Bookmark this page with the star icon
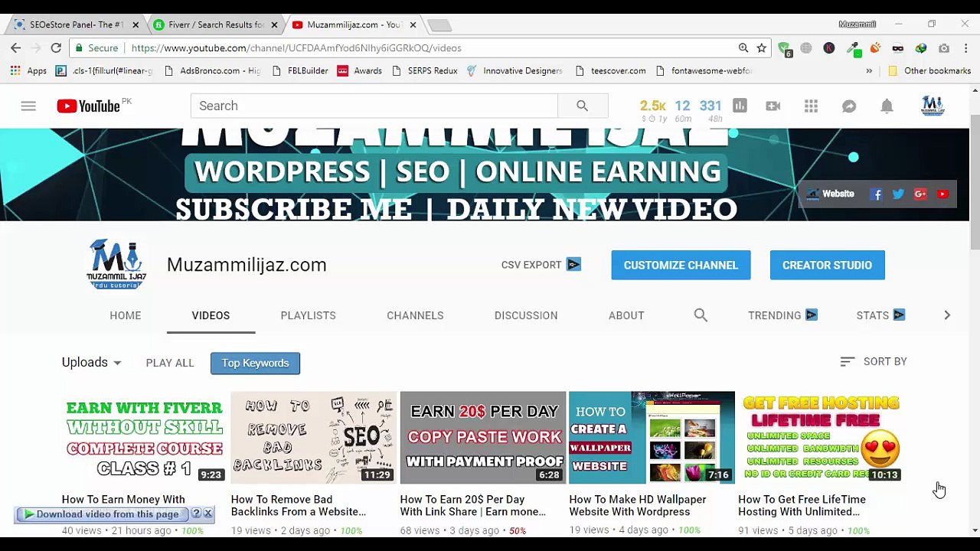The image size is (980, 551). 761,47
